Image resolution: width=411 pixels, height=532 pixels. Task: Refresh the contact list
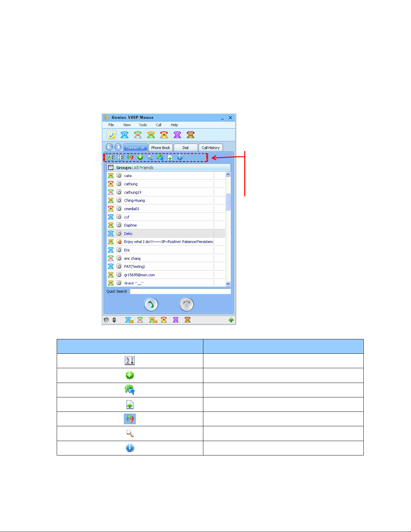pyautogui.click(x=130, y=157)
